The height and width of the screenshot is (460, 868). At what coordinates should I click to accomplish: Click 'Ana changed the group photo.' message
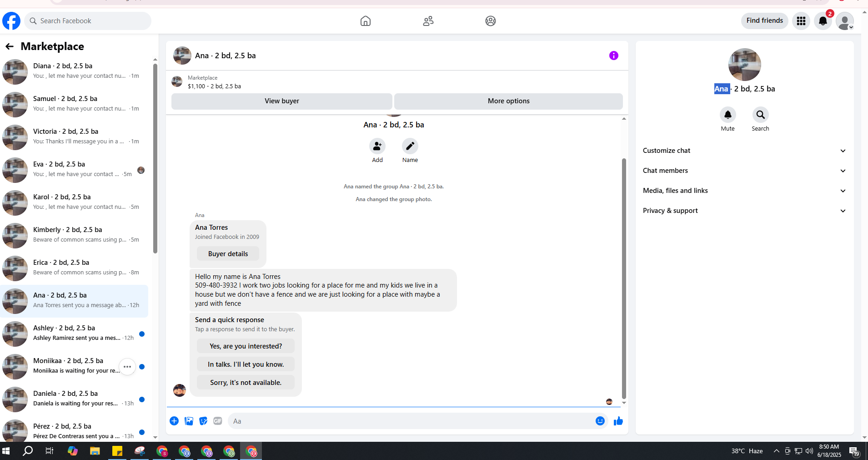point(394,199)
